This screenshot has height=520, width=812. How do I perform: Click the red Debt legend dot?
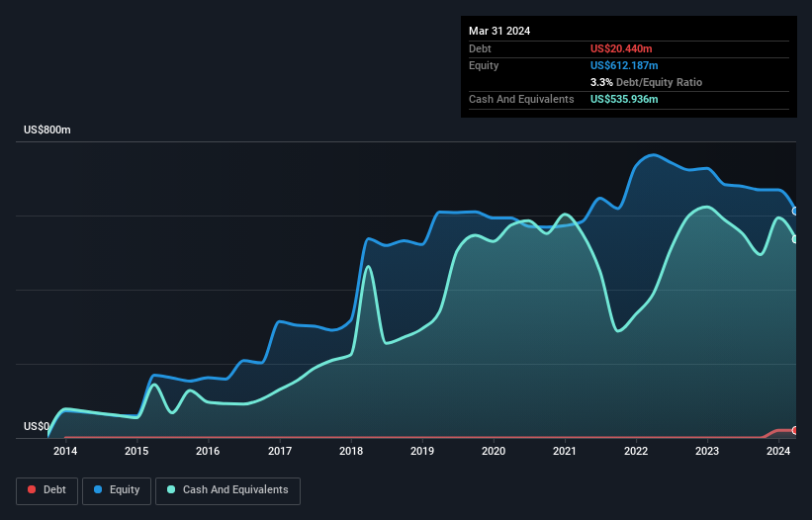tap(32, 489)
